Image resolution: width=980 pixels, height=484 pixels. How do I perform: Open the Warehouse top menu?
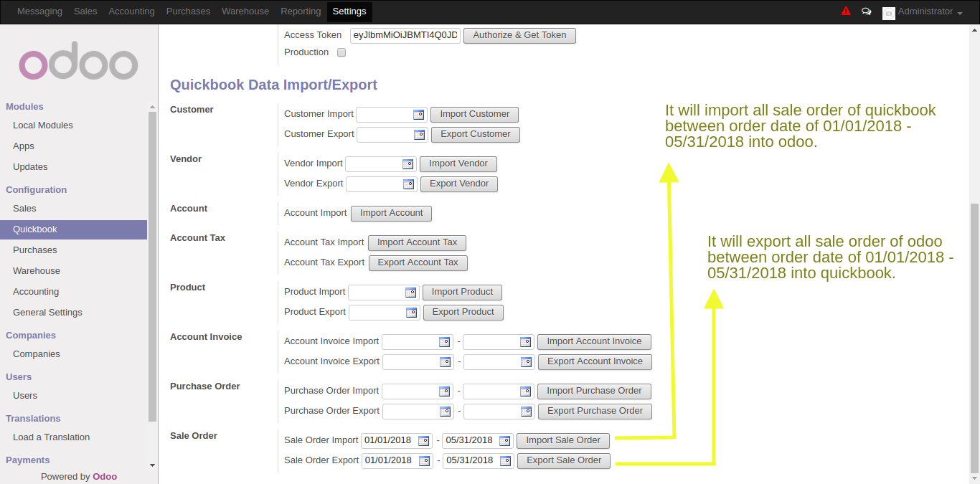coord(245,11)
